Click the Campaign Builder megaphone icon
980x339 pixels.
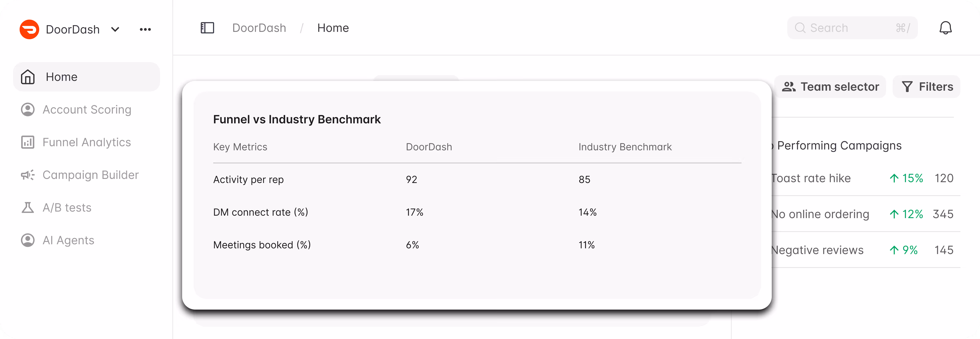pos(27,175)
